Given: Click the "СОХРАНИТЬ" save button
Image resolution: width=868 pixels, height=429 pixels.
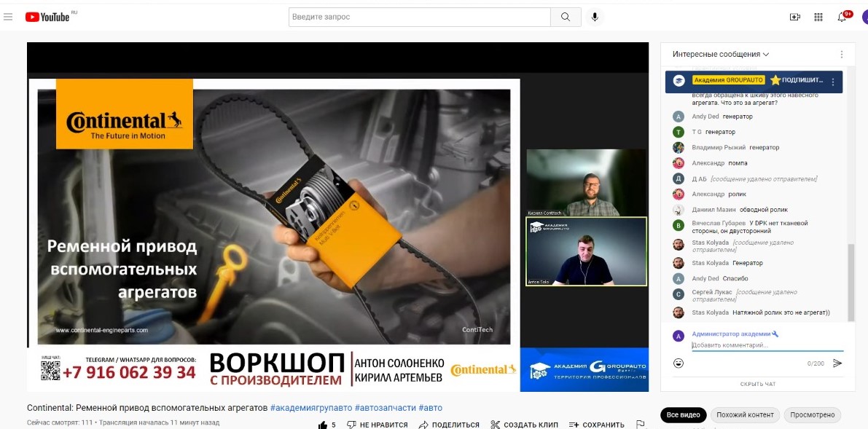Looking at the screenshot, I should pos(597,425).
